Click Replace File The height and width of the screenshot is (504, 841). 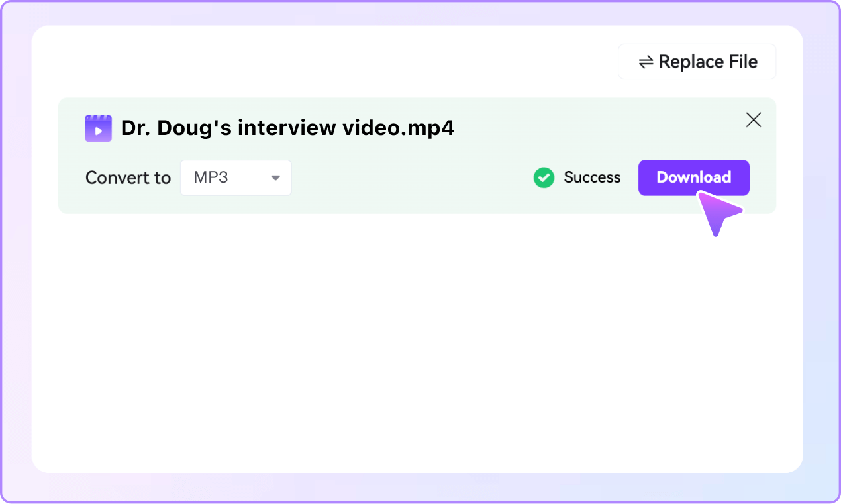tap(697, 61)
